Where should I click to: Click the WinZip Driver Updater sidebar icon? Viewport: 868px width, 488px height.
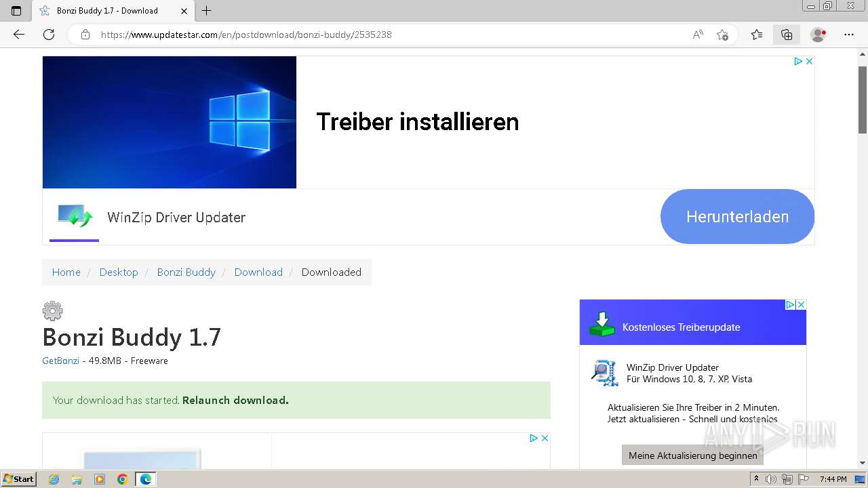[x=604, y=373]
